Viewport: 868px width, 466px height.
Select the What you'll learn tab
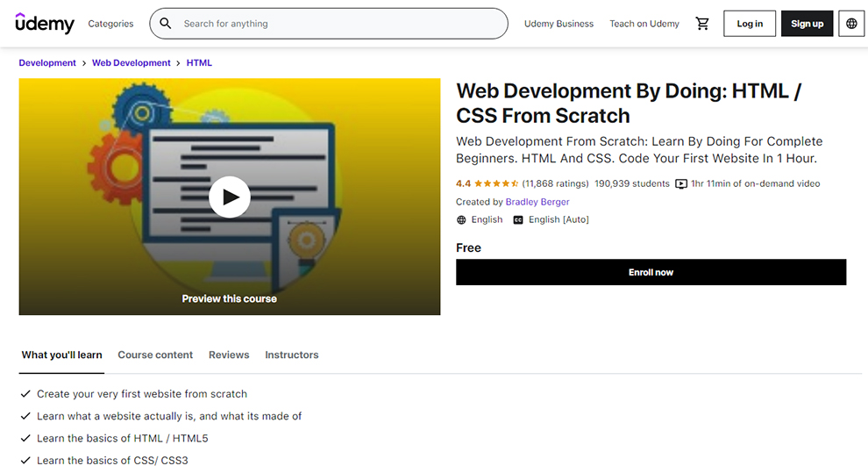pyautogui.click(x=61, y=355)
